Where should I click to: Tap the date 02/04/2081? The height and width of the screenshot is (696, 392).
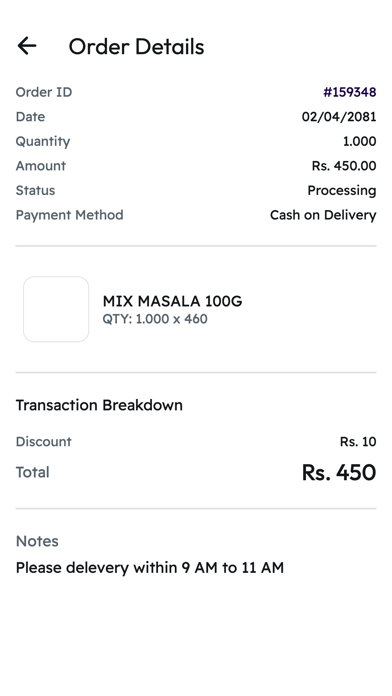tap(339, 117)
